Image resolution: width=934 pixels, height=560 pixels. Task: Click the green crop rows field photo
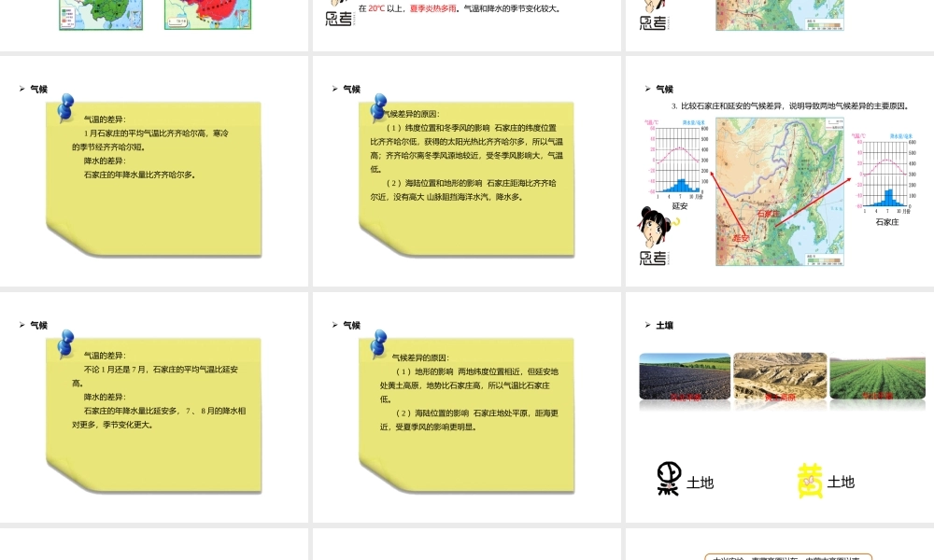click(x=877, y=377)
